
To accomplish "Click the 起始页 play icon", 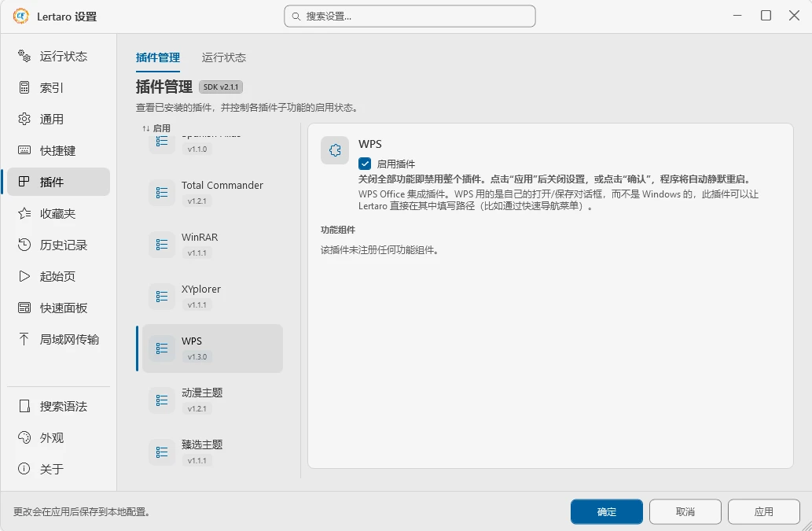I will point(24,276).
